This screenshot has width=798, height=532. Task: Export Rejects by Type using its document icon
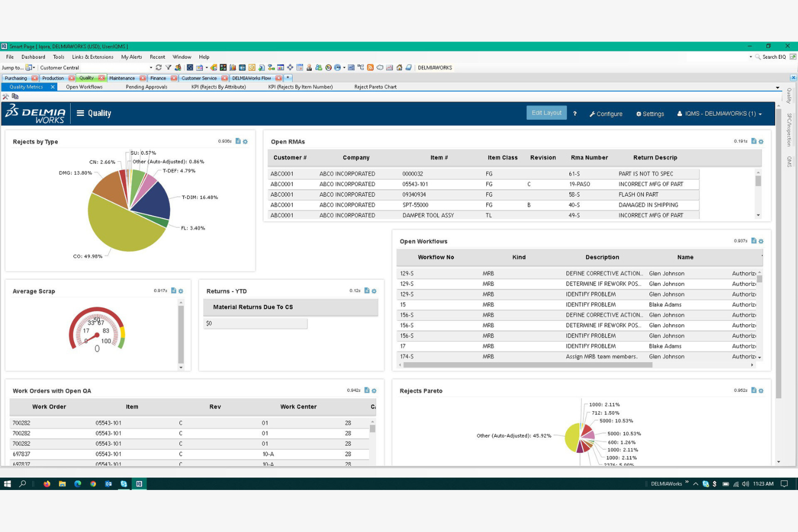(x=237, y=141)
